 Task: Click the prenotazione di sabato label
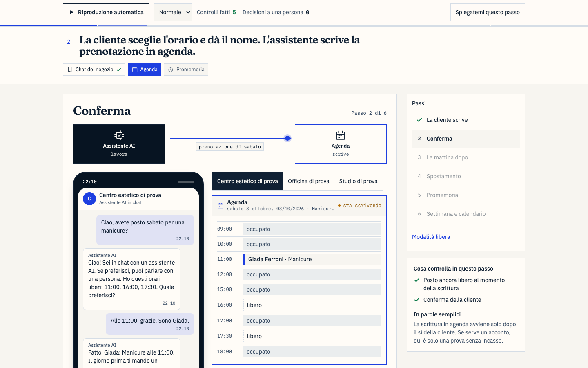[230, 147]
